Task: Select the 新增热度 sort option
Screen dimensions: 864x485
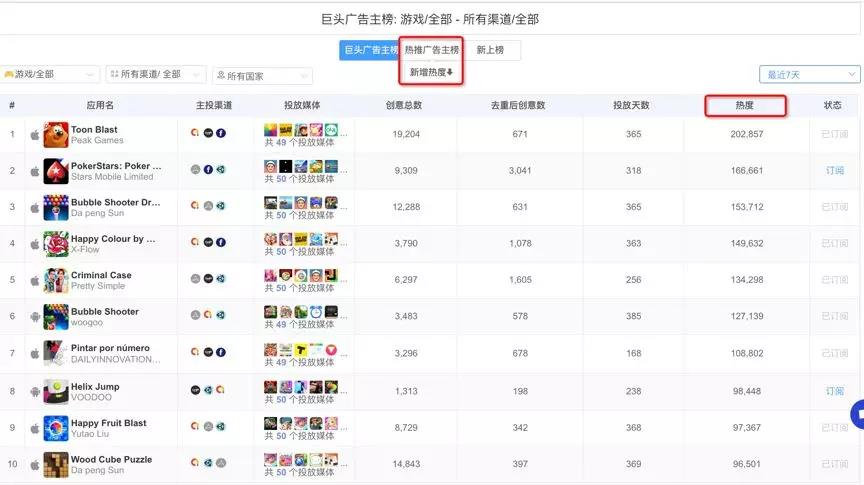Action: click(431, 72)
